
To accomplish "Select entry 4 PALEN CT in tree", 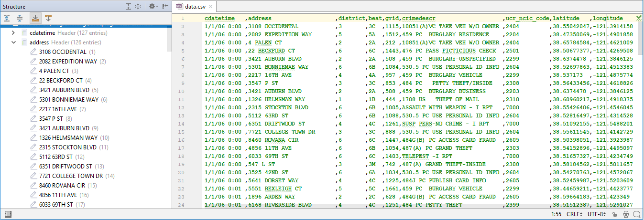I will (x=59, y=71).
